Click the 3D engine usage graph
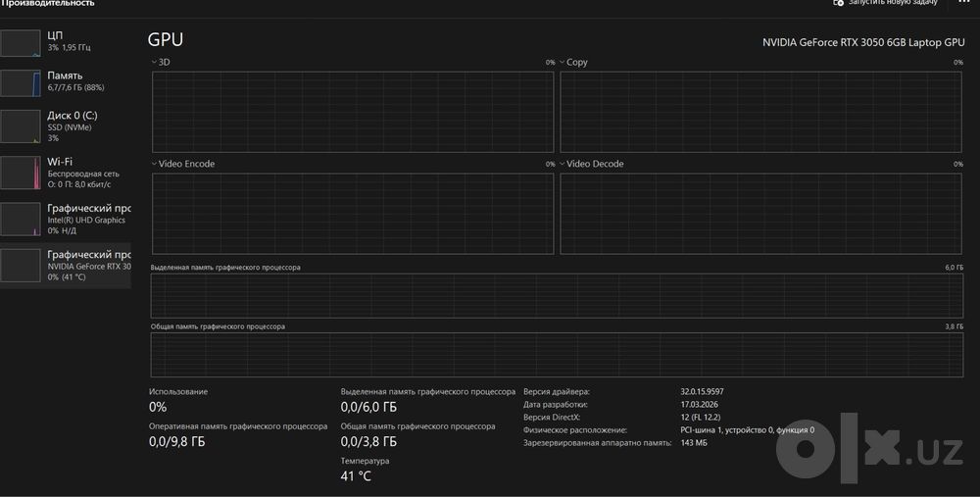 (x=353, y=112)
